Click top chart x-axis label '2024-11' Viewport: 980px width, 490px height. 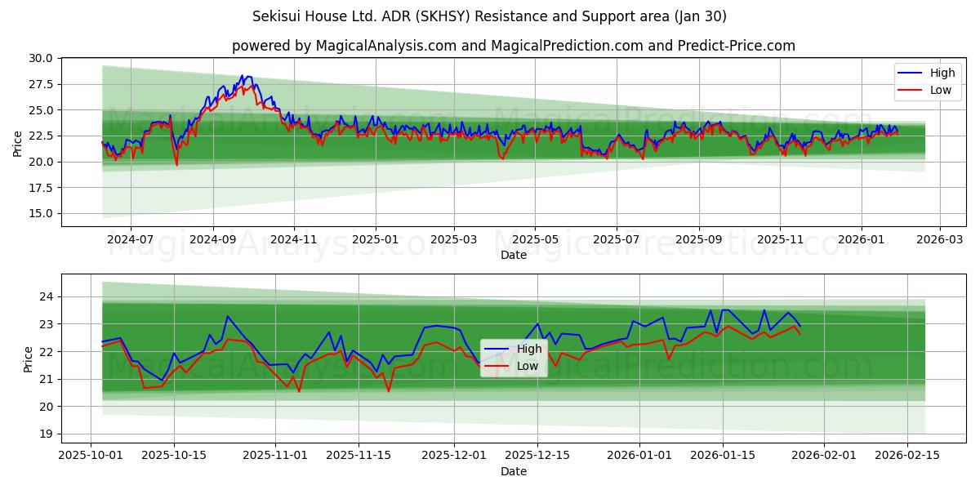pos(293,241)
